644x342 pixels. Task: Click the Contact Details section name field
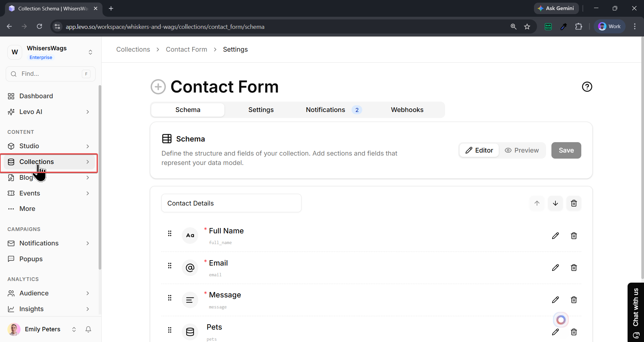tap(231, 203)
